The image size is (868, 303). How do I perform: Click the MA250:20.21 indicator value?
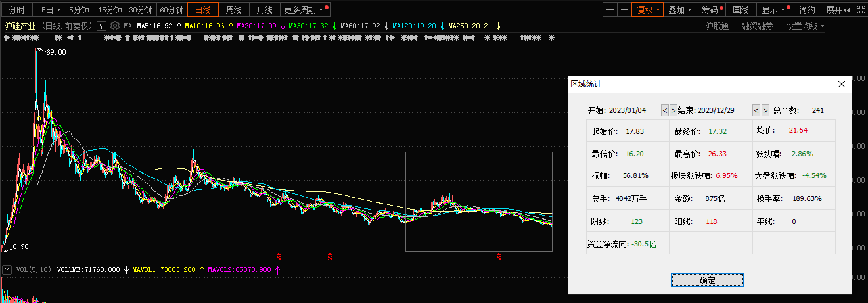pos(470,26)
